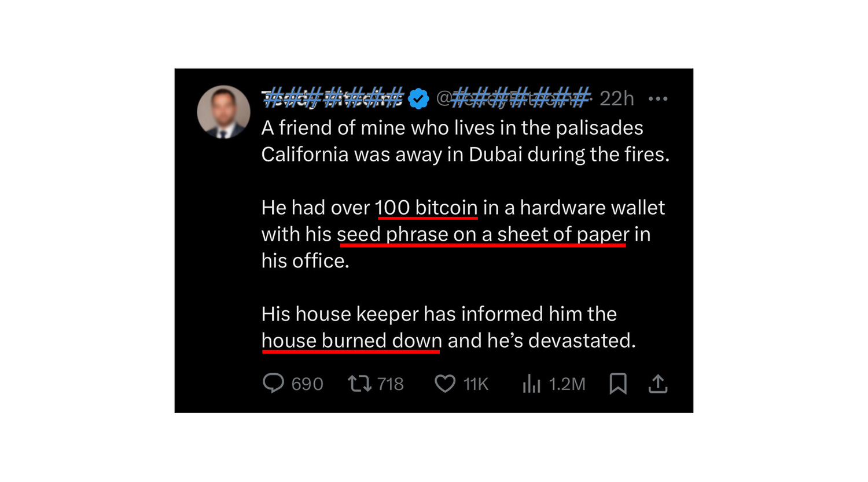868x482 pixels.
Task: Like the tweet with the heart icon
Action: pos(444,383)
